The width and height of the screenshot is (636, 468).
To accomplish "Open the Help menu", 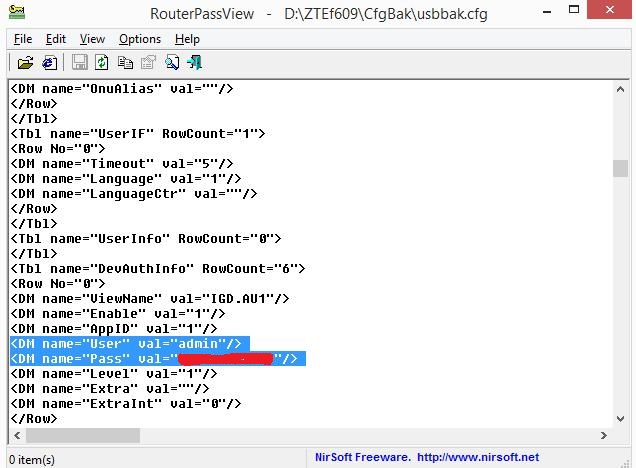I will pos(187,39).
